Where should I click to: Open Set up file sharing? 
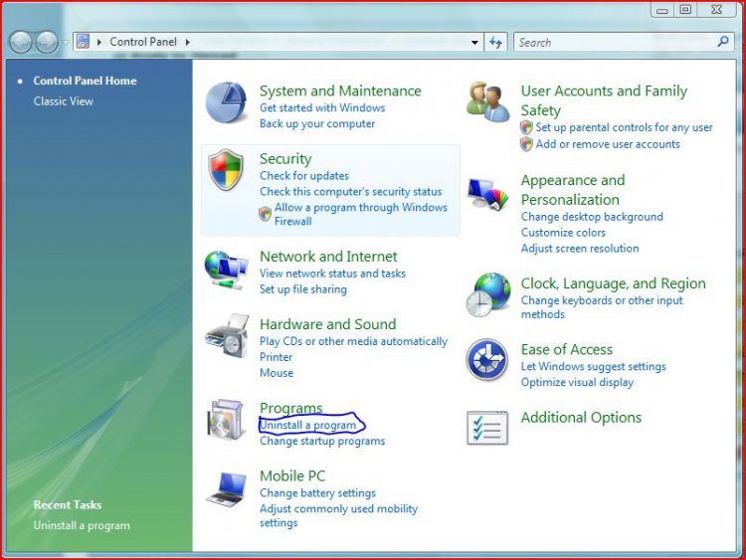pos(303,289)
